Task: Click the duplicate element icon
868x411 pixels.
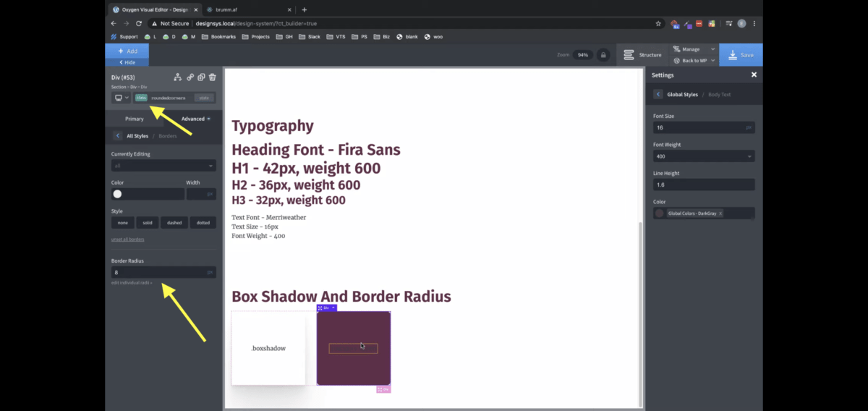Action: (x=202, y=77)
